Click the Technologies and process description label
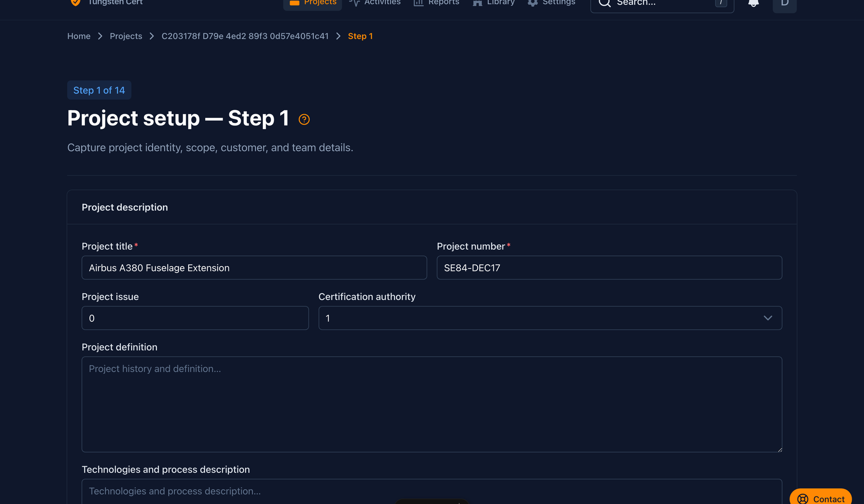The image size is (864, 504). 166,470
